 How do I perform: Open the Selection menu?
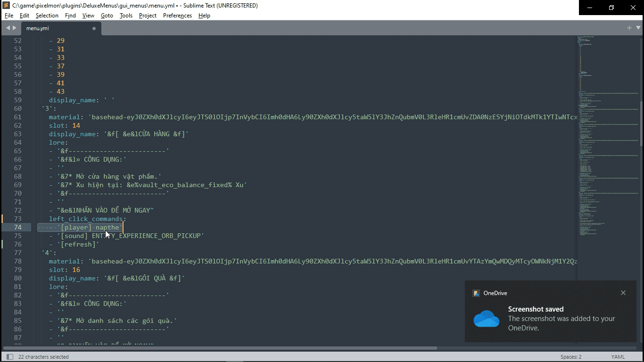coord(47,16)
